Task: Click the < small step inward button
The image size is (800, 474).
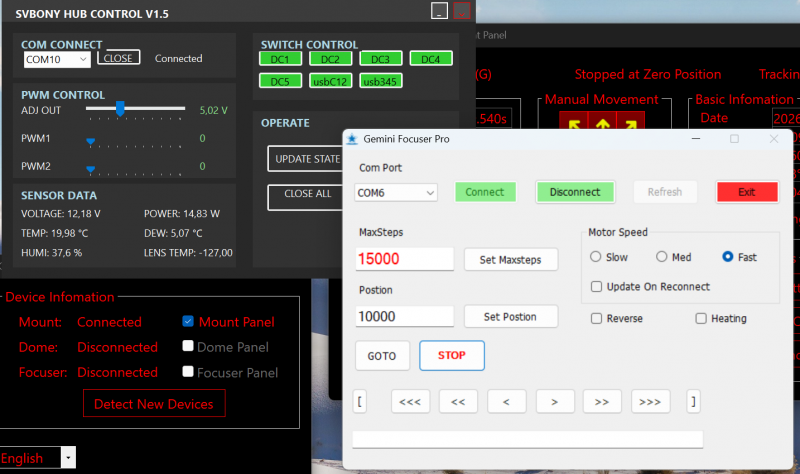Action: tap(506, 402)
